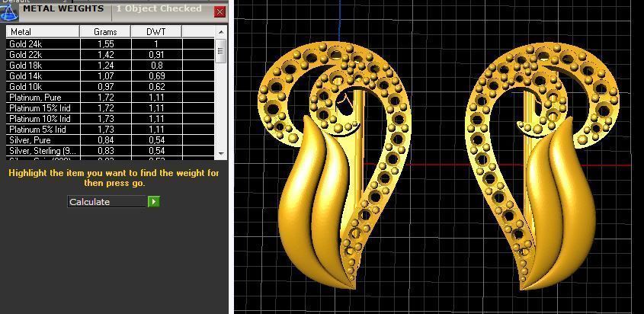Screen dimensions: 644x314
Task: Click the 1,42 grams value for Gold 22k
Action: 106,55
